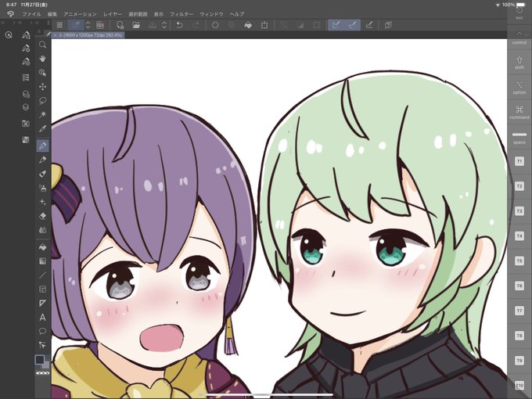532x399 pixels.
Task: Click the New canvas icon in command bar
Action: [x=120, y=25]
